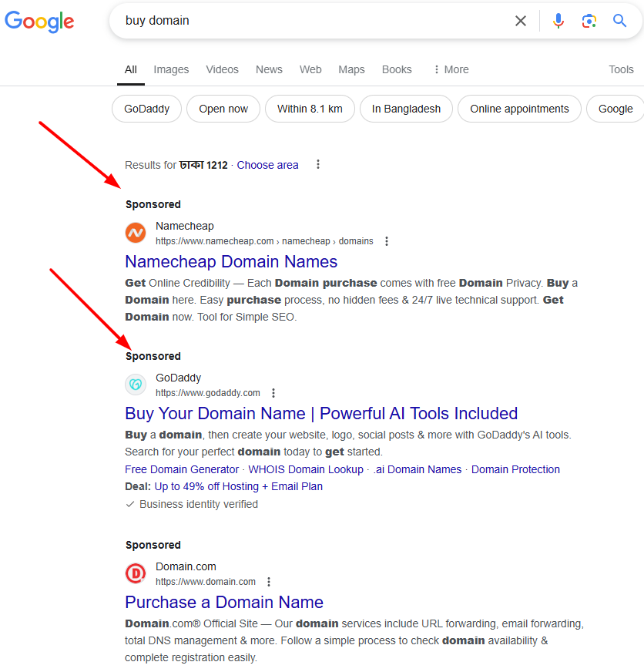
Task: Open three-dot menu beside domain.com URL
Action: [269, 582]
